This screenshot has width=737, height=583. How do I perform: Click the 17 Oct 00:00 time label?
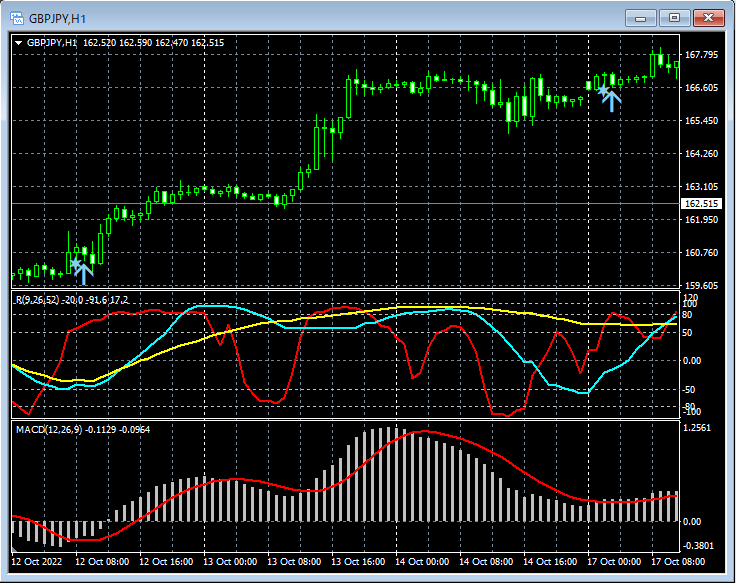(x=613, y=562)
